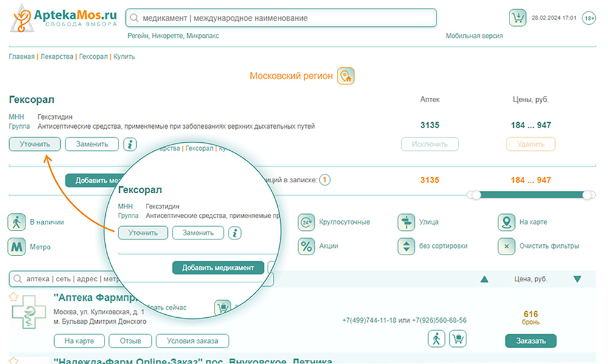The image size is (608, 364).
Task: Open the shopping cart icon in header
Action: coord(517,18)
